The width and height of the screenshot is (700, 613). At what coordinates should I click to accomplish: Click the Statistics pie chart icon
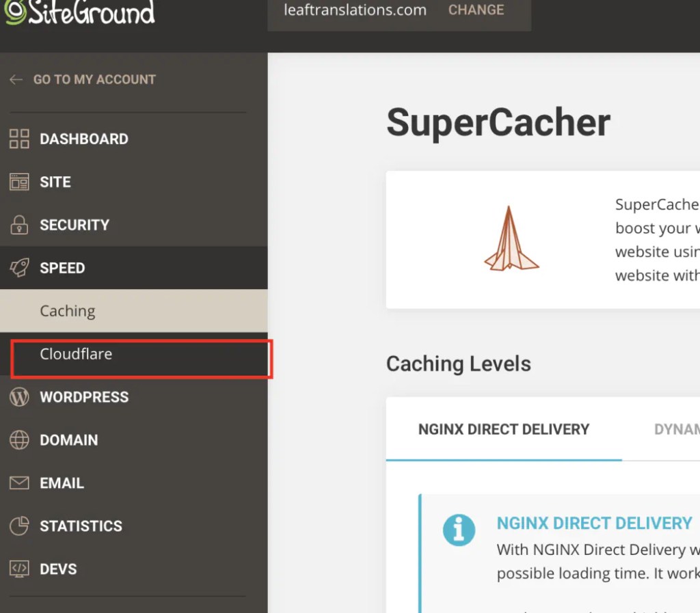pyautogui.click(x=19, y=526)
